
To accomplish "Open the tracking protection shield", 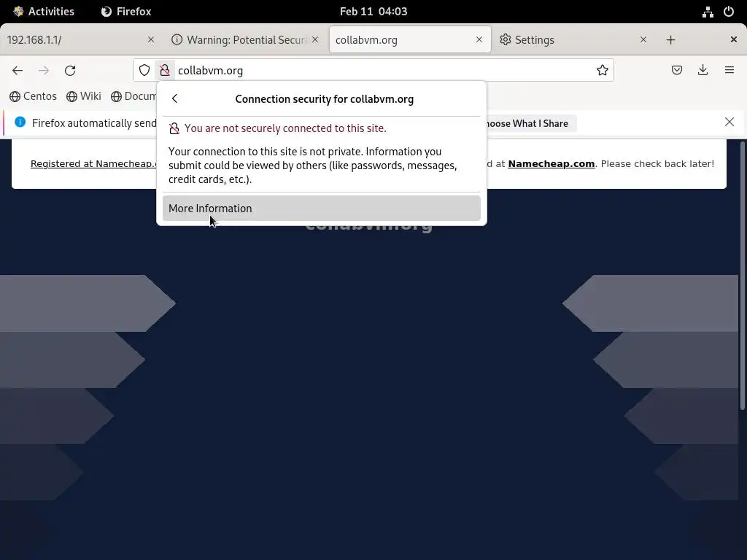I will (x=144, y=71).
